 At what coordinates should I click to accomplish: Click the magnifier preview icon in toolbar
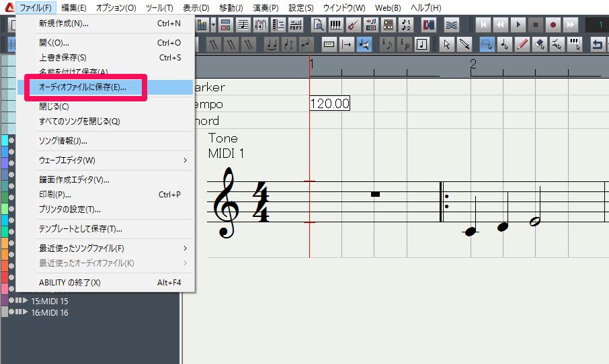click(x=318, y=25)
